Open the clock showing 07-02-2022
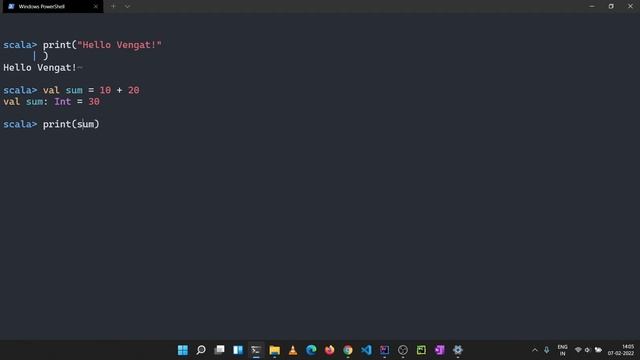640x360 pixels. 621,350
